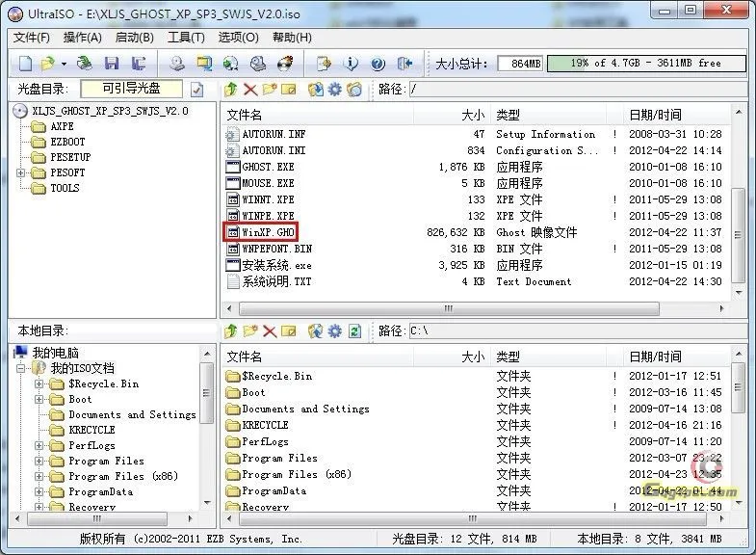The width and height of the screenshot is (756, 555).
Task: Click the Up folder icon in disc pane
Action: [x=230, y=90]
